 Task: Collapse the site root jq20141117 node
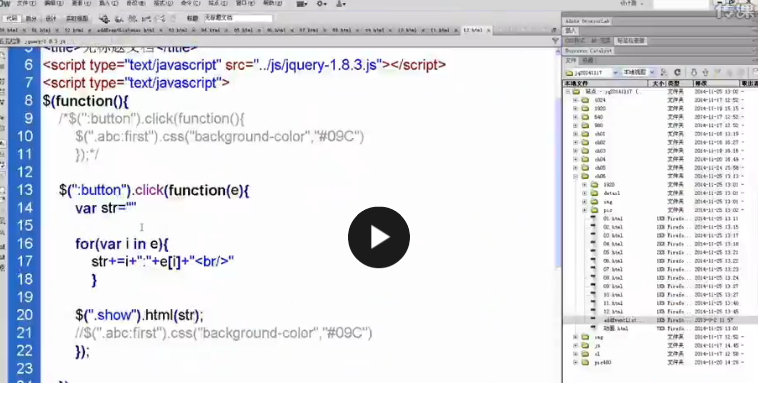pyautogui.click(x=568, y=92)
